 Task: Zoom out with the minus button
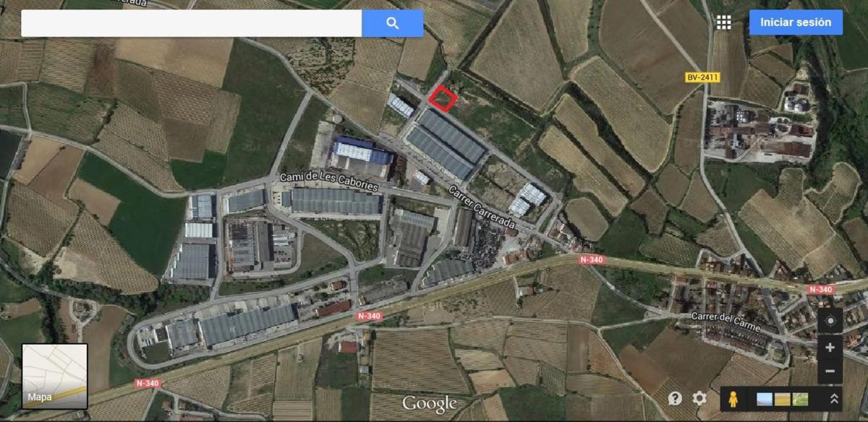(830, 371)
